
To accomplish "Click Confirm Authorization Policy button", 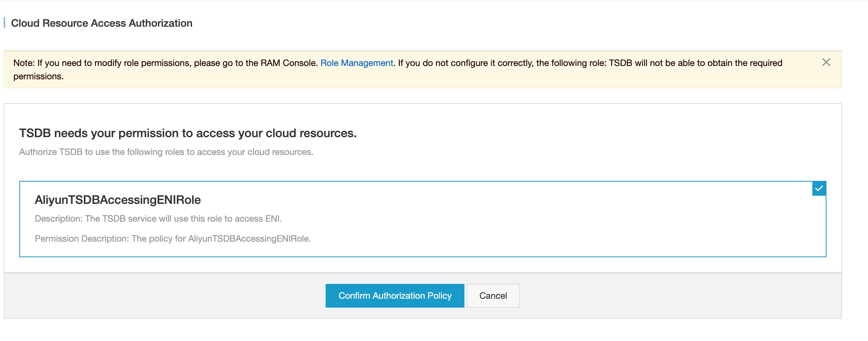I will coord(395,296).
